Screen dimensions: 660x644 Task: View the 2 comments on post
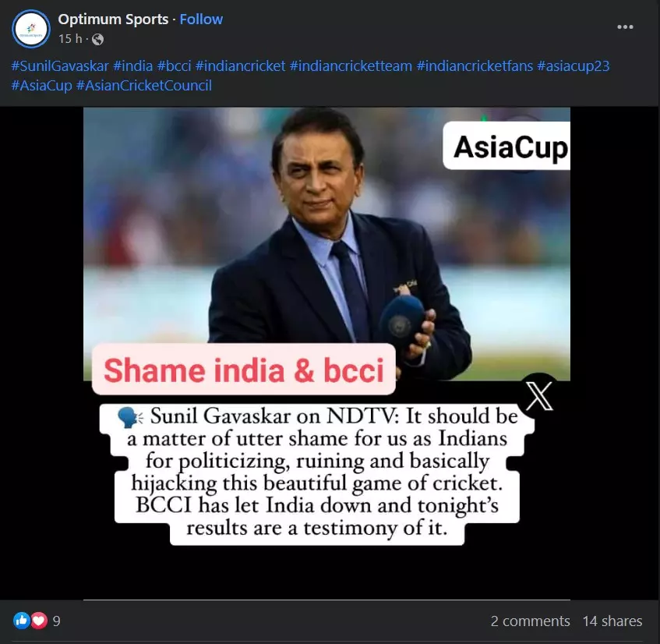click(531, 621)
